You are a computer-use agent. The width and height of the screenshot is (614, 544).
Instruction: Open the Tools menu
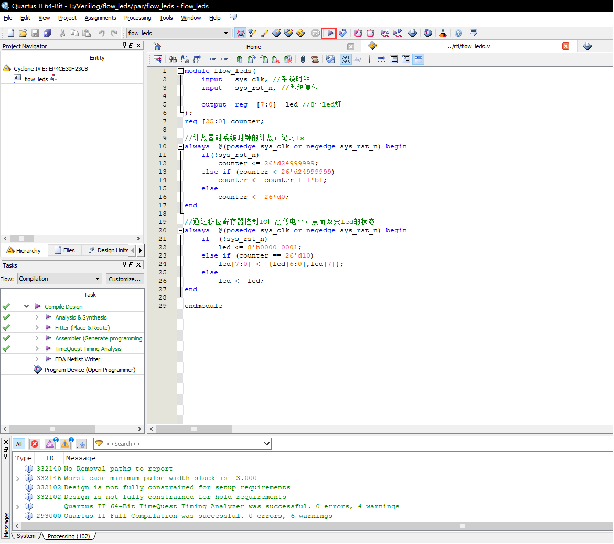tap(166, 18)
